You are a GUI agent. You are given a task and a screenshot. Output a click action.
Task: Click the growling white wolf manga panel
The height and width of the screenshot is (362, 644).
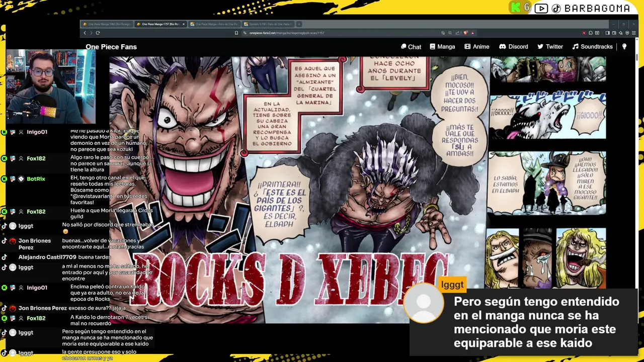coord(548,116)
